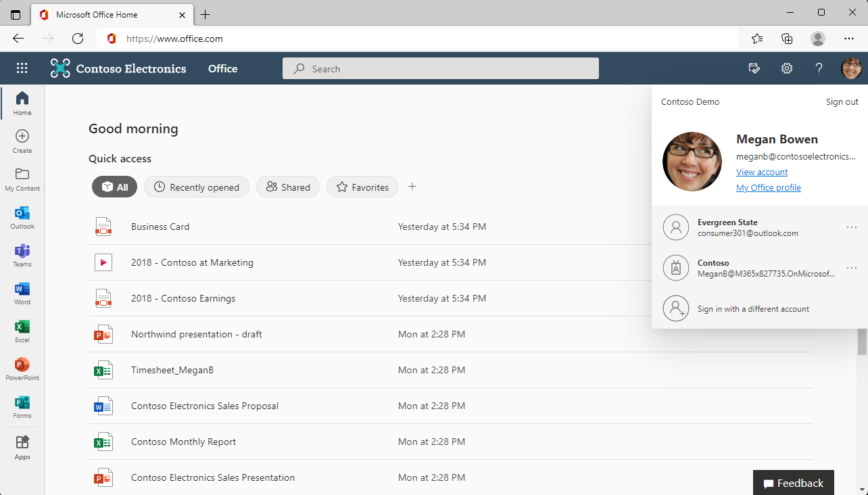
Task: Click the Office search box
Action: tap(441, 68)
